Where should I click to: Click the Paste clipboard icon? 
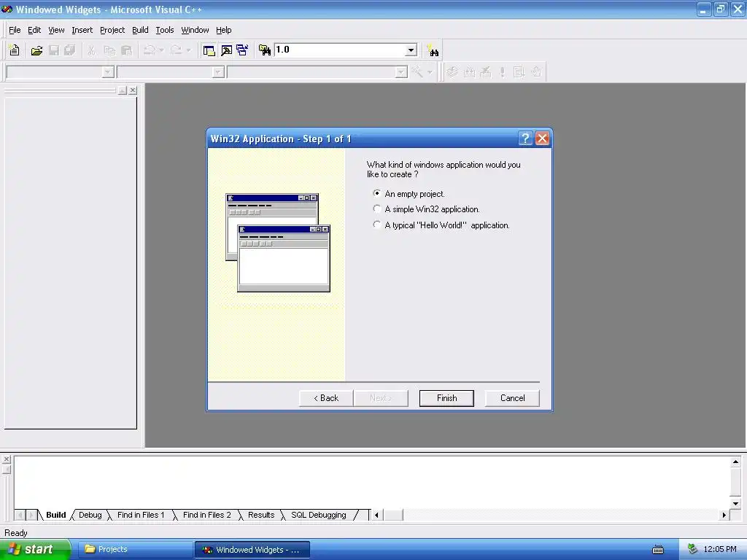point(126,50)
